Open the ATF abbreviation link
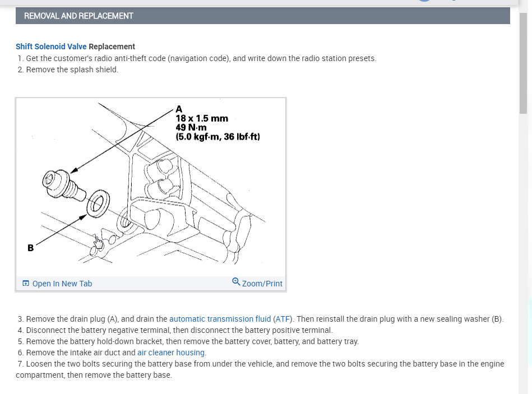532x394 pixels. point(283,319)
